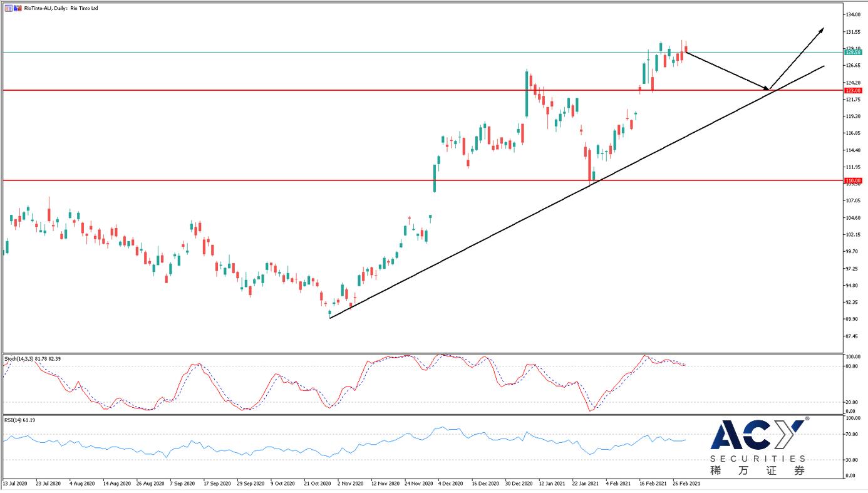
Task: Click the 20.00 level on Stochastic scale
Action: coord(852,402)
